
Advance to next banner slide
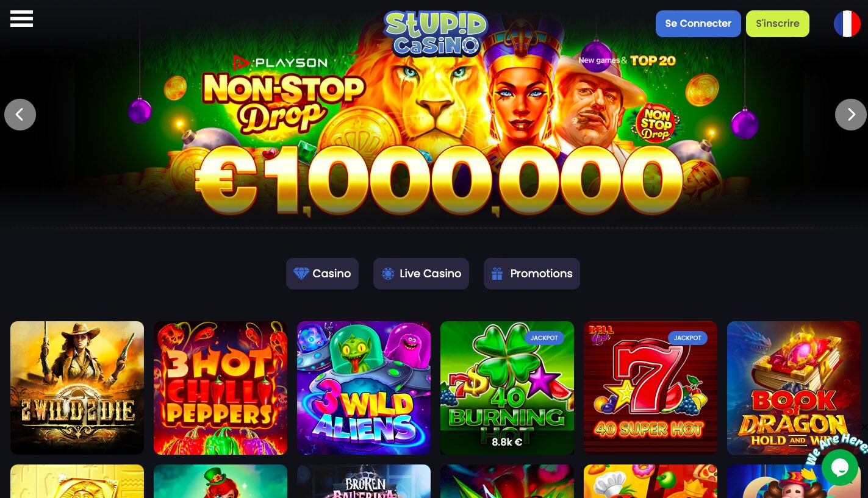(x=851, y=115)
